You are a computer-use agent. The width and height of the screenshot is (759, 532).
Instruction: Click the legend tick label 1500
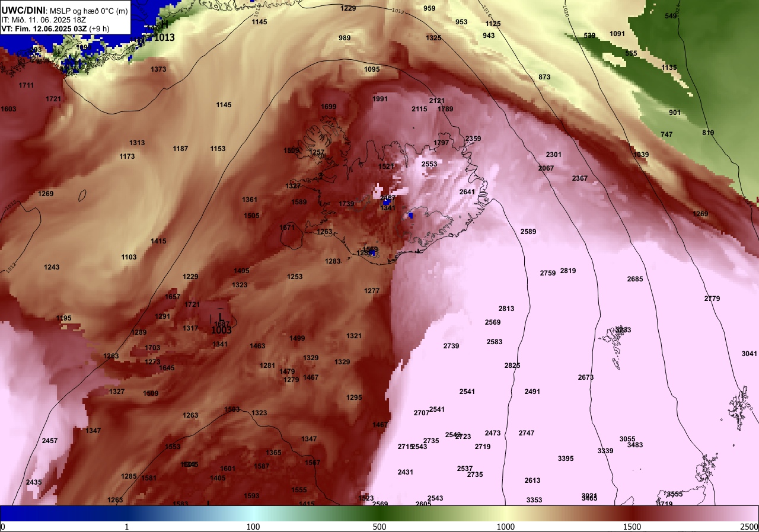(632, 527)
